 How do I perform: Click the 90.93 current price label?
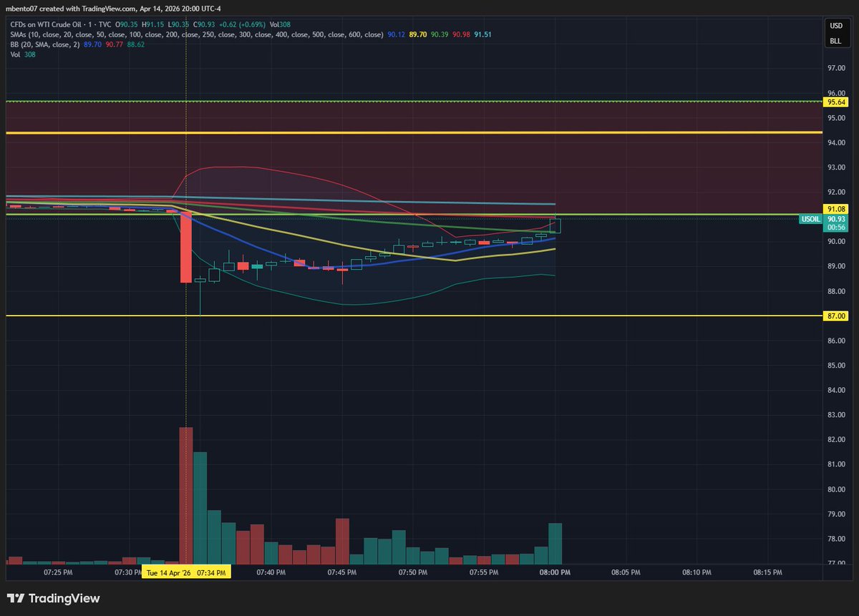837,220
